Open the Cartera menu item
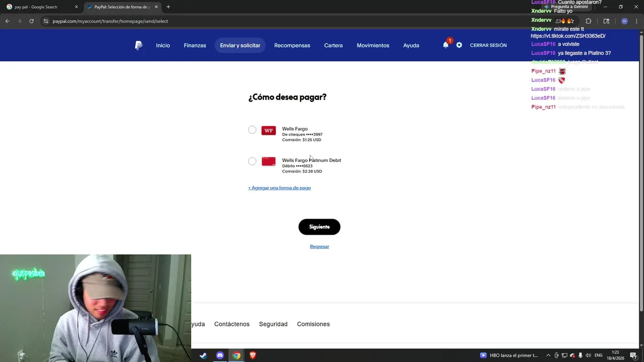This screenshot has height=362, width=644. (333, 45)
